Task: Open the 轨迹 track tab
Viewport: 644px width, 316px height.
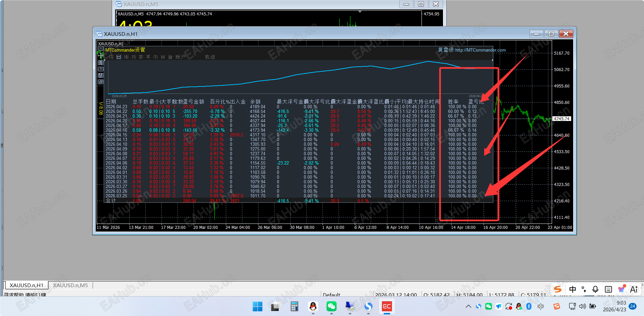Action: tap(210, 57)
